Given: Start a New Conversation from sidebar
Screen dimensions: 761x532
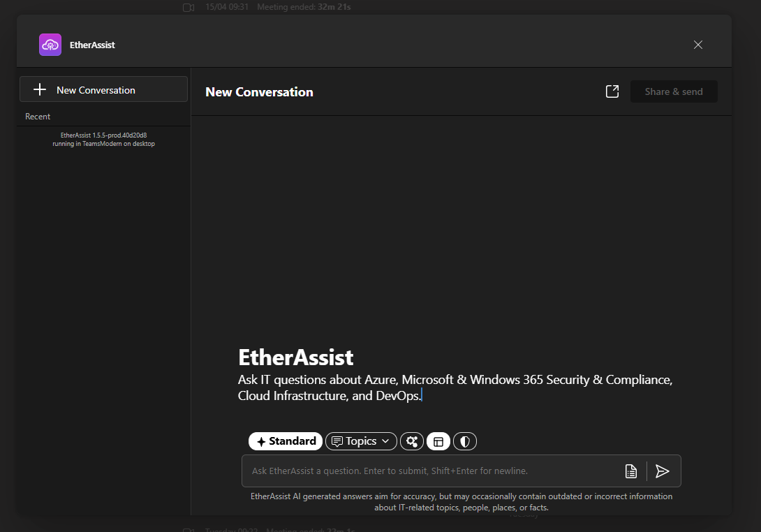Looking at the screenshot, I should pos(103,89).
